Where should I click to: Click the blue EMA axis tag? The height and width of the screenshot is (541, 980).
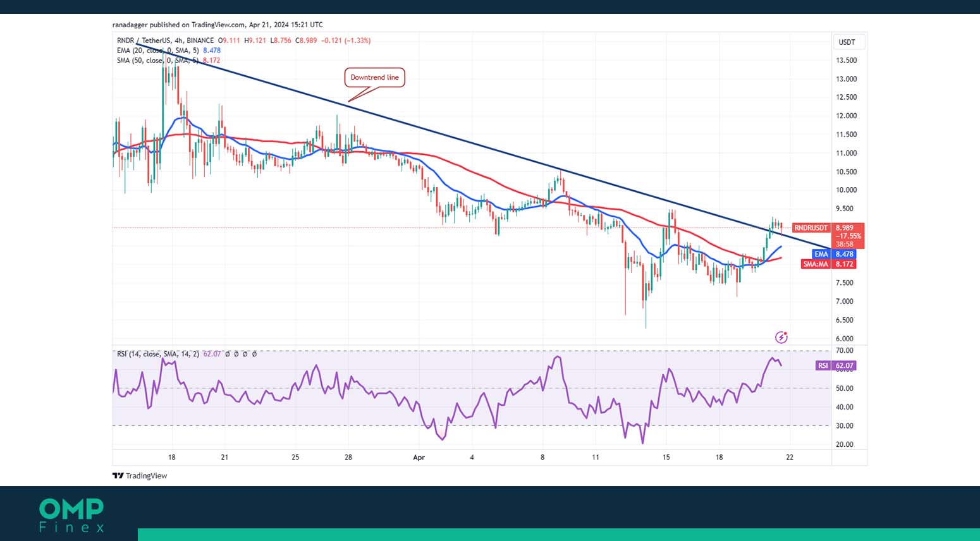pyautogui.click(x=821, y=254)
